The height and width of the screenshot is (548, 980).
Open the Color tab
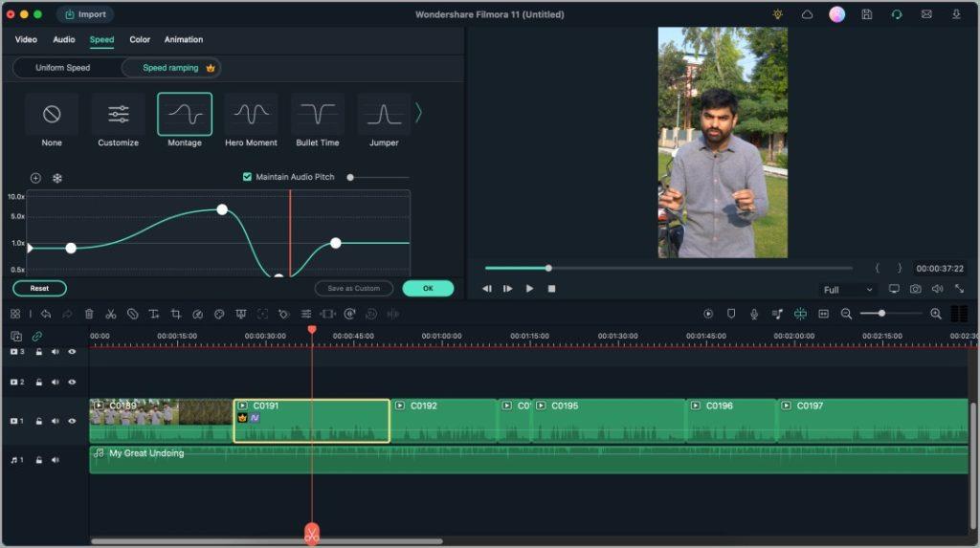click(x=140, y=39)
